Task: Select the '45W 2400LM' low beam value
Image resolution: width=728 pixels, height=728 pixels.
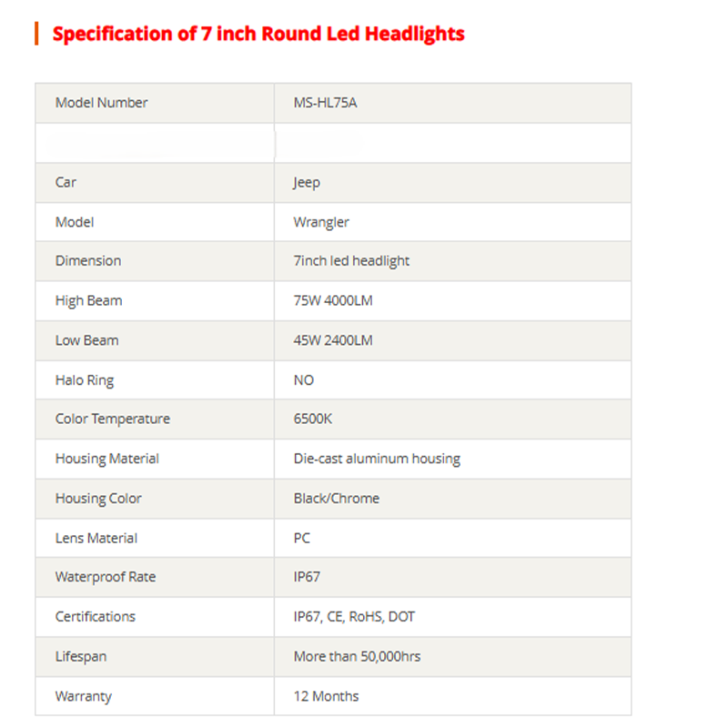Action: (333, 340)
